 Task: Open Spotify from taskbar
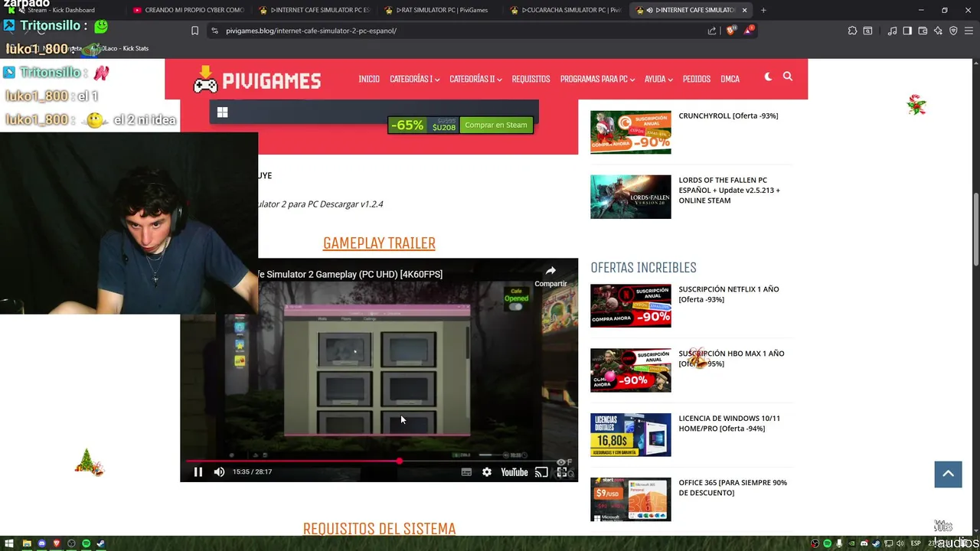pyautogui.click(x=86, y=543)
